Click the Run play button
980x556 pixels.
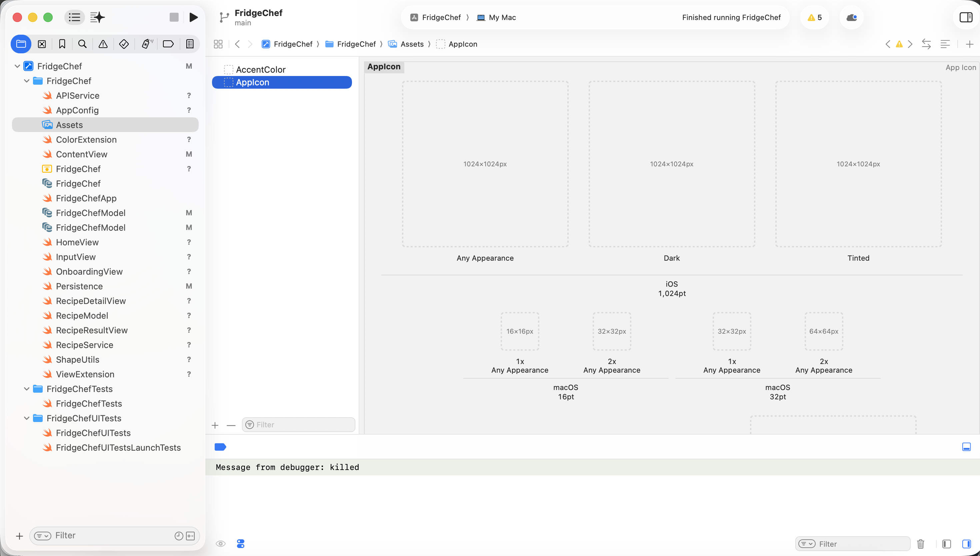click(194, 17)
